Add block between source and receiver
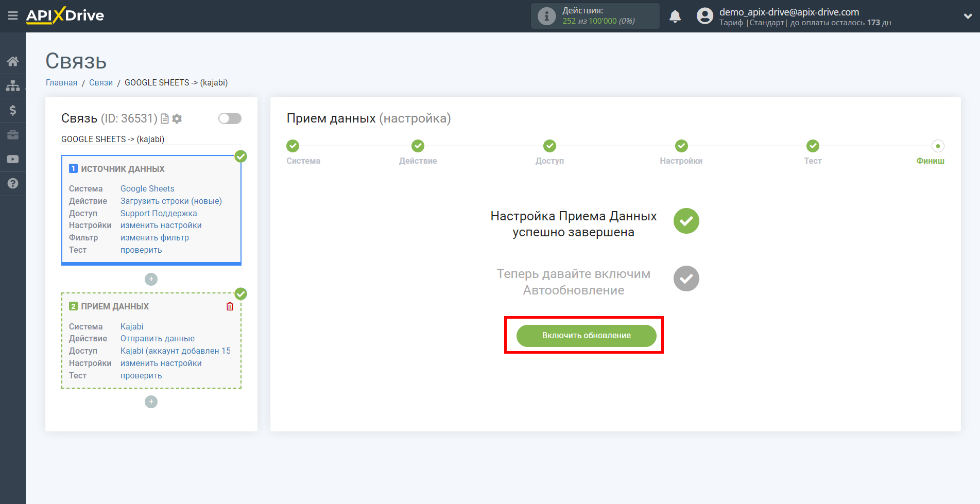 point(151,279)
